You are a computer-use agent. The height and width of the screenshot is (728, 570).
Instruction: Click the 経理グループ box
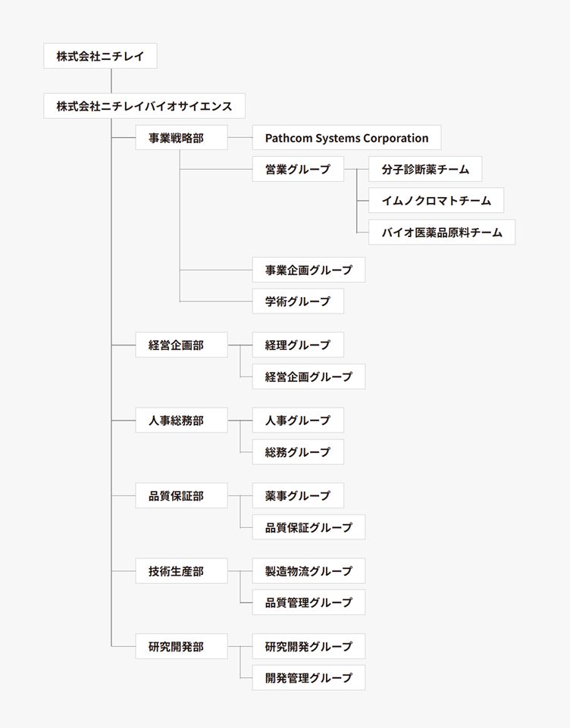298,345
